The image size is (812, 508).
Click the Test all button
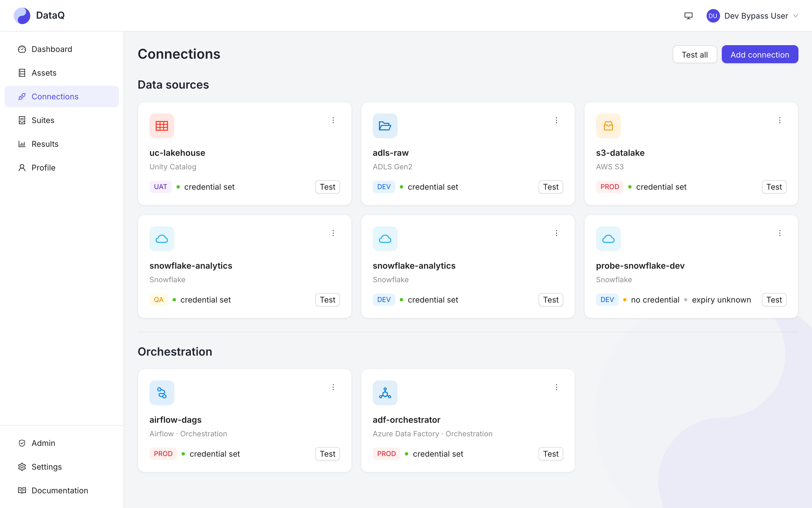pyautogui.click(x=694, y=54)
